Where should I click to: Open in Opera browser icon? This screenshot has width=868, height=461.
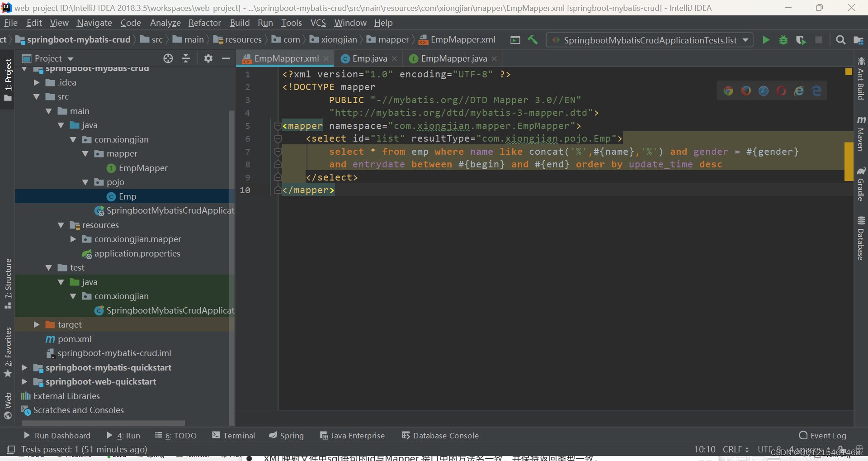click(781, 91)
